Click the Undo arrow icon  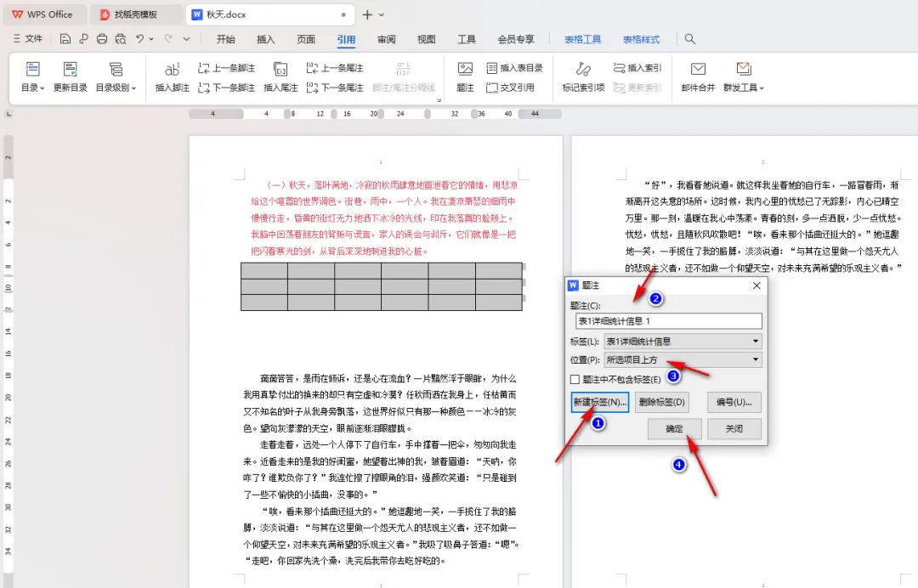(139, 38)
